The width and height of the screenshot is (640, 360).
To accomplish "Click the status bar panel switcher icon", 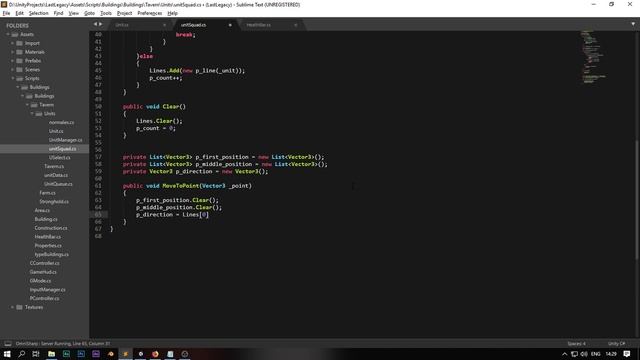I will [x=8, y=343].
